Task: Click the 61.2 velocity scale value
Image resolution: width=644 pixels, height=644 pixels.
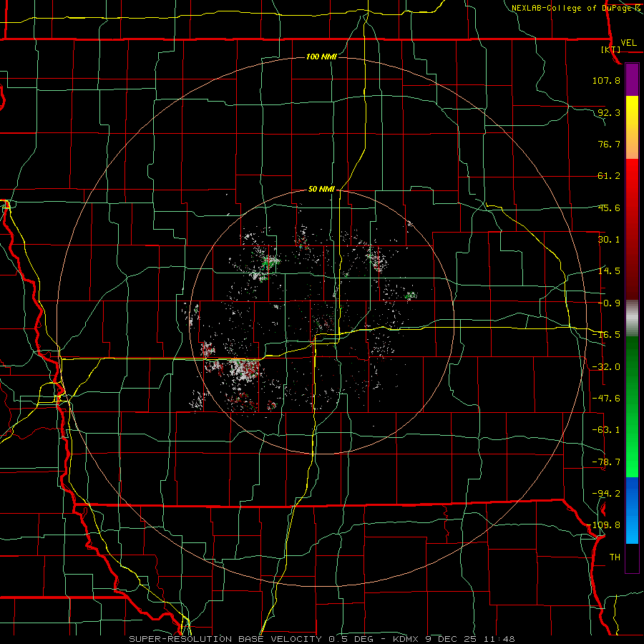Action: 609,176
